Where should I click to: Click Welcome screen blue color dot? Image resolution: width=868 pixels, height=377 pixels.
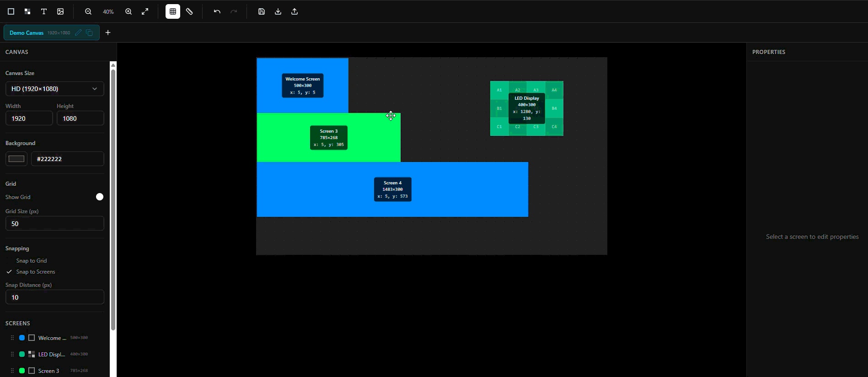(x=22, y=338)
